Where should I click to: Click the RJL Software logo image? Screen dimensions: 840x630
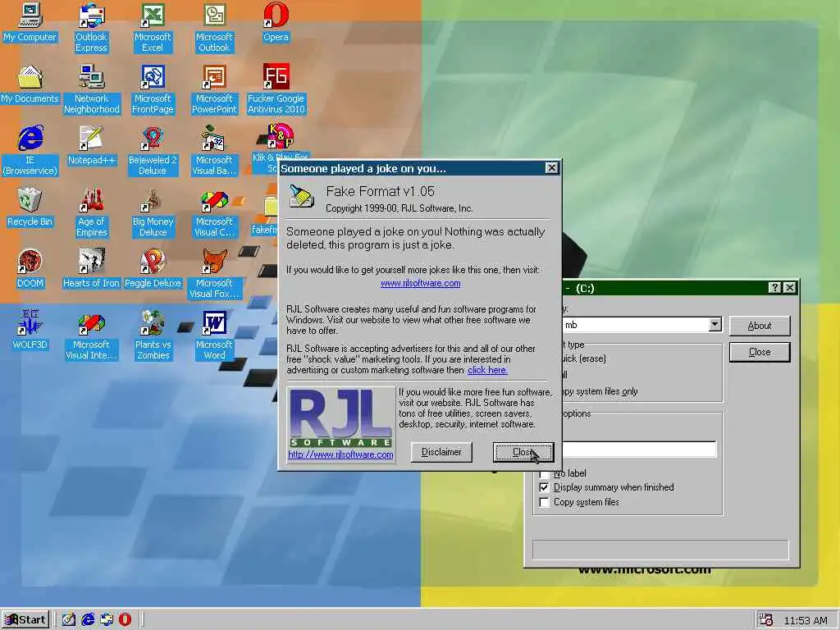(x=340, y=418)
